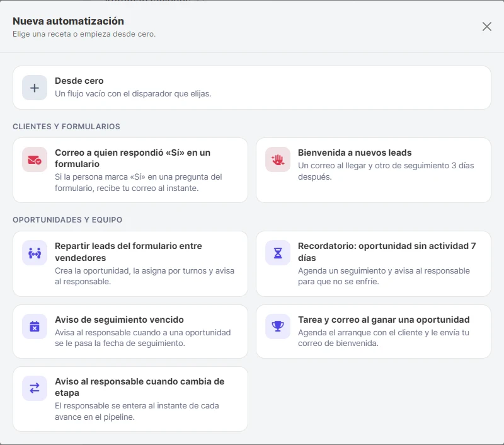Click description 'Agenda el arranque con el cliente'
Image resolution: width=504 pixels, height=445 pixels.
pyautogui.click(x=360, y=332)
